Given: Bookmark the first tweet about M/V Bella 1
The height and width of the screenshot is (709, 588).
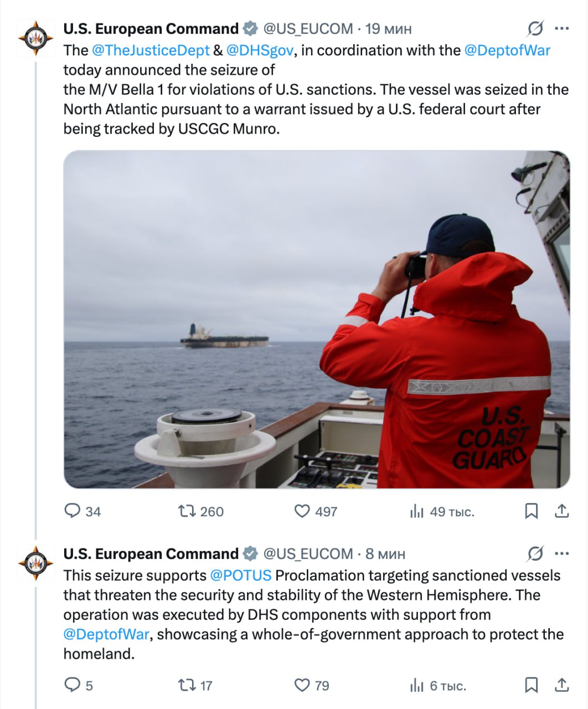Looking at the screenshot, I should tap(531, 511).
